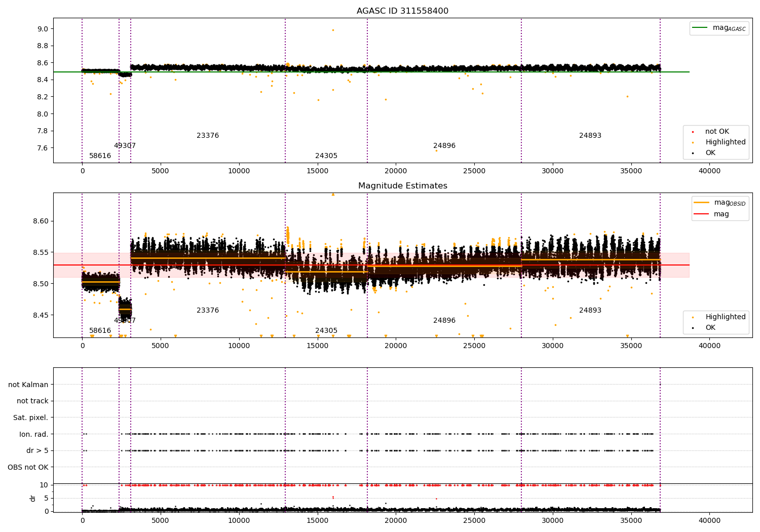Click the mag OBSID legend label

tap(730, 203)
